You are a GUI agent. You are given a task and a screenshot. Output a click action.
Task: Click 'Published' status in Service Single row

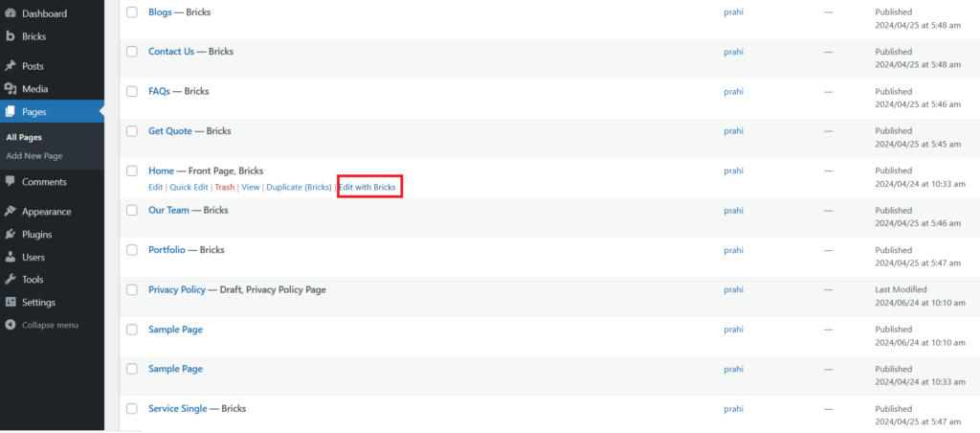(x=893, y=409)
